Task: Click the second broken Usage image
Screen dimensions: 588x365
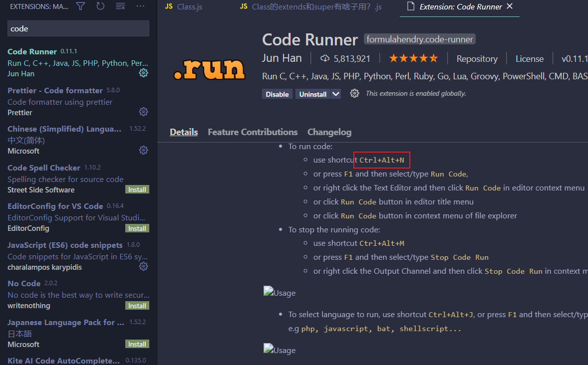Action: click(x=280, y=349)
